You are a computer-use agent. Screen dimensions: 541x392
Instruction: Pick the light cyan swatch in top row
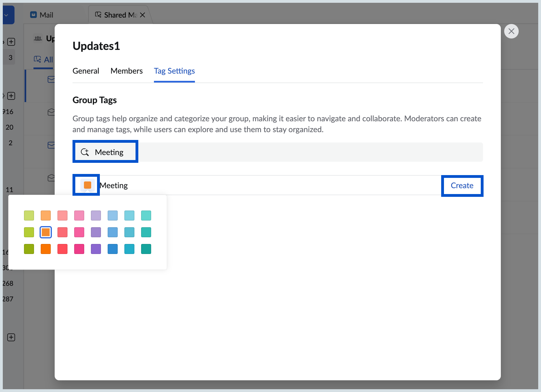[129, 216]
